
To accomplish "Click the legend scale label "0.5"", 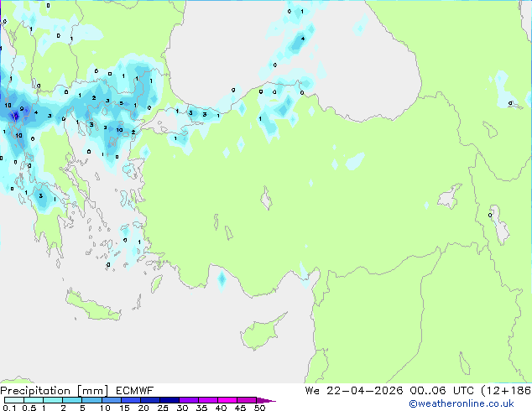I will [x=29, y=408].
